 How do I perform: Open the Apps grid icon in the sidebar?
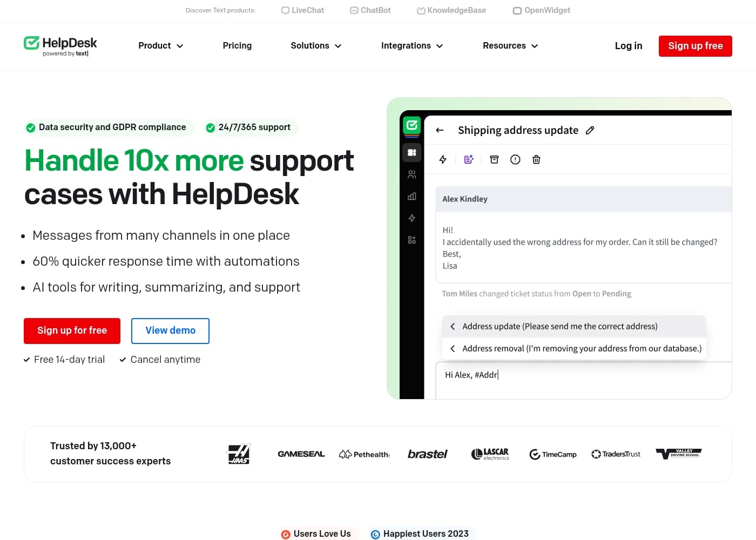pyautogui.click(x=411, y=239)
